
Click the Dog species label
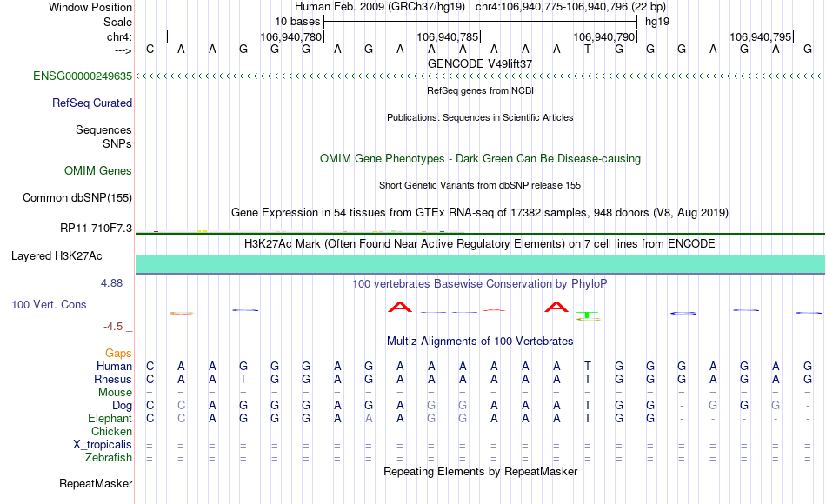click(122, 406)
